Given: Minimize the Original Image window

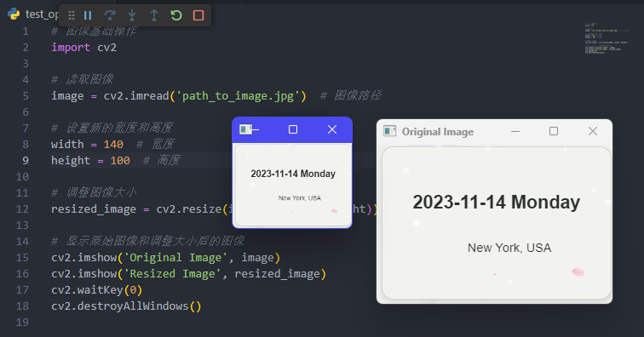Looking at the screenshot, I should (515, 131).
